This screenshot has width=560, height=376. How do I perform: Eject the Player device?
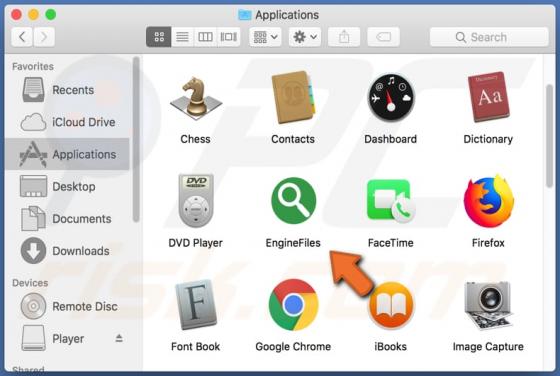(x=119, y=338)
